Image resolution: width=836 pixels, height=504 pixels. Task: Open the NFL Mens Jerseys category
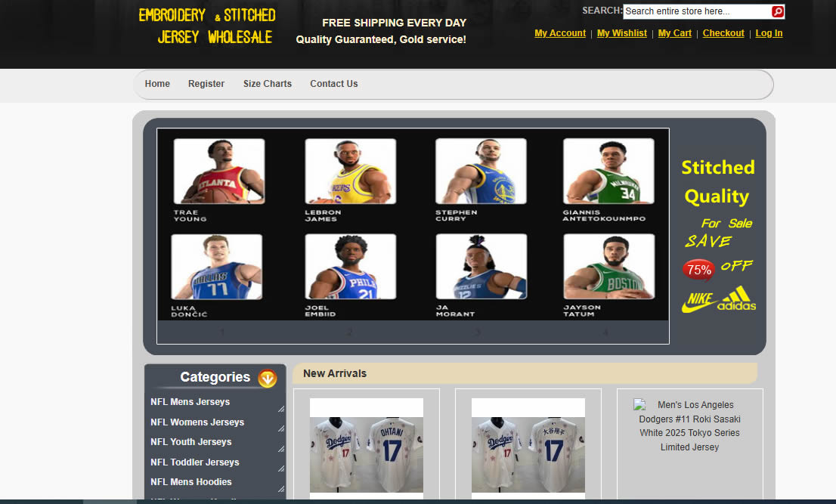[190, 402]
